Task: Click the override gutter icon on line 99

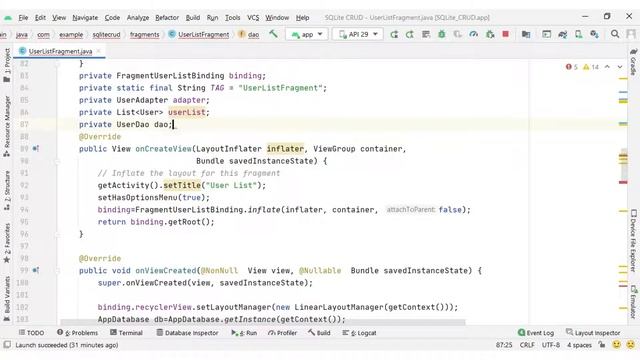Action: (36, 270)
